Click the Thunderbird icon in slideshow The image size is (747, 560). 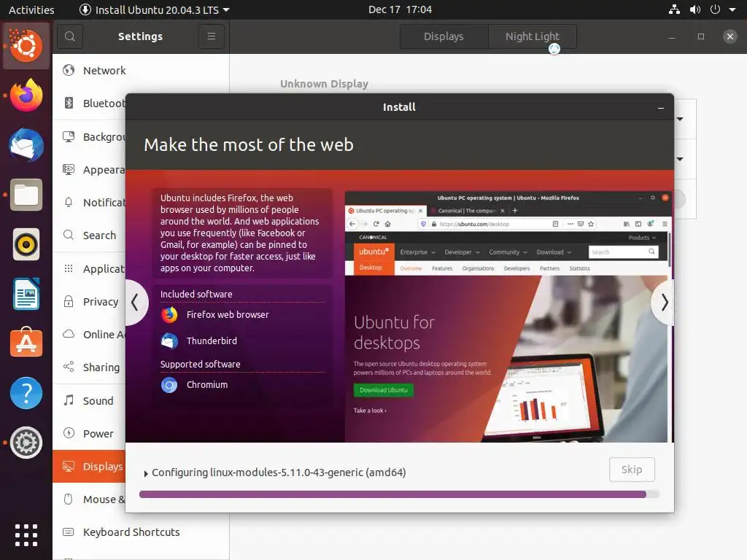(x=169, y=341)
